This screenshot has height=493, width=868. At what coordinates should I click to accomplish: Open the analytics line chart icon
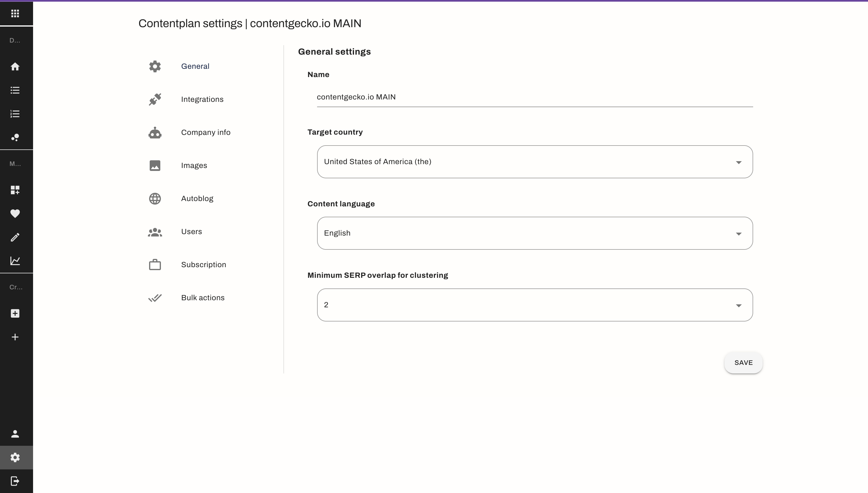click(x=15, y=261)
